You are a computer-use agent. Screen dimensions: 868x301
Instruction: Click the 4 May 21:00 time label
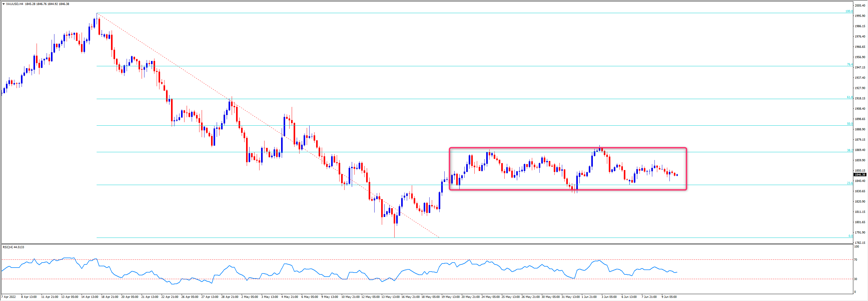290,297
